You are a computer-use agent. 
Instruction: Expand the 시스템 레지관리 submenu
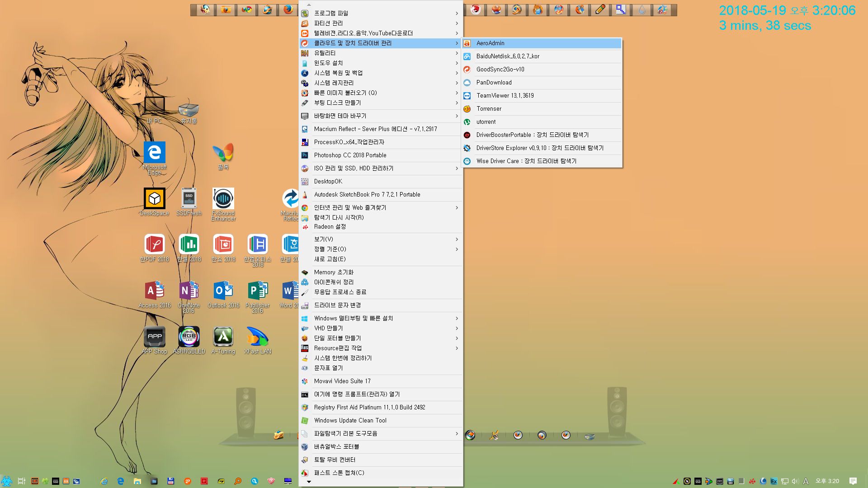pos(381,83)
